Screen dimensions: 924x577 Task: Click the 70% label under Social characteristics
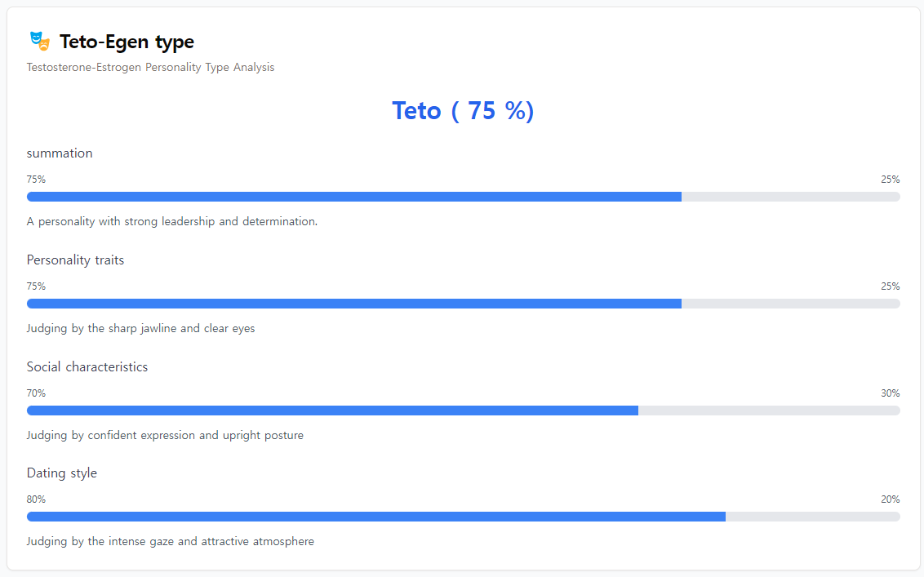(36, 393)
